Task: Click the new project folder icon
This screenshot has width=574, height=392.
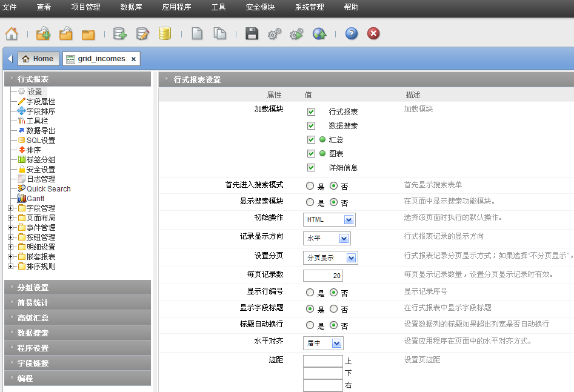Action: 43,34
